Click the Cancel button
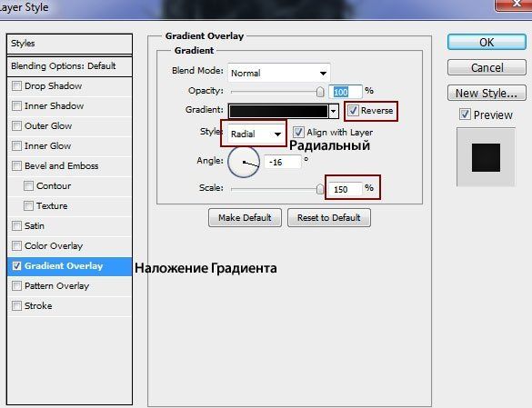Screen dimensions: 532x408 [487, 67]
